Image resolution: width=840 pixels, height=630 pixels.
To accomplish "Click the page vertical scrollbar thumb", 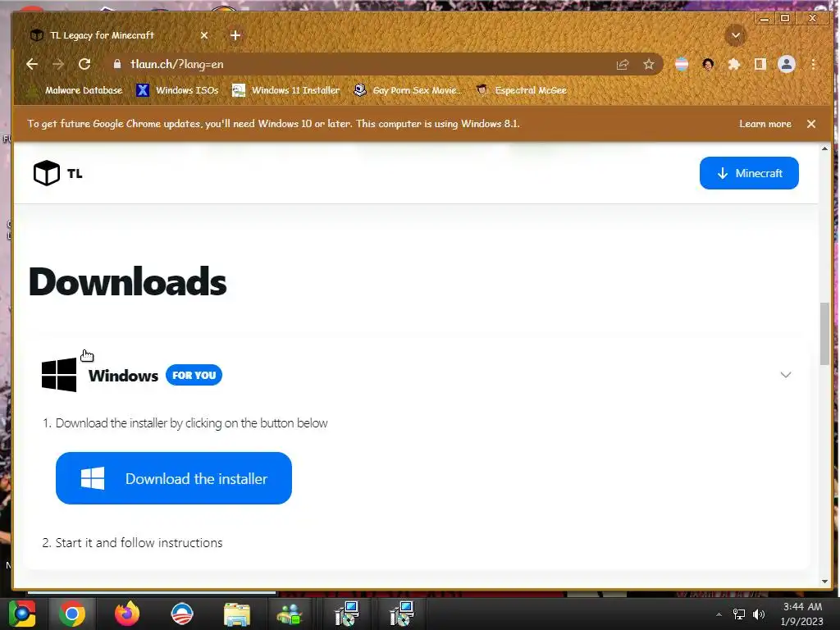I will click(824, 334).
